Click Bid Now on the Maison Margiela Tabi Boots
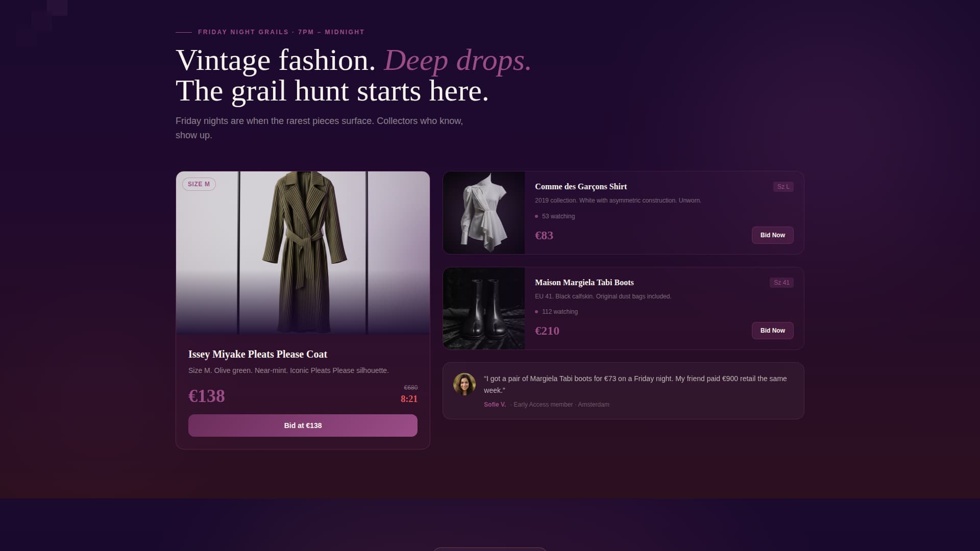Viewport: 980px width, 551px height. 772,330
